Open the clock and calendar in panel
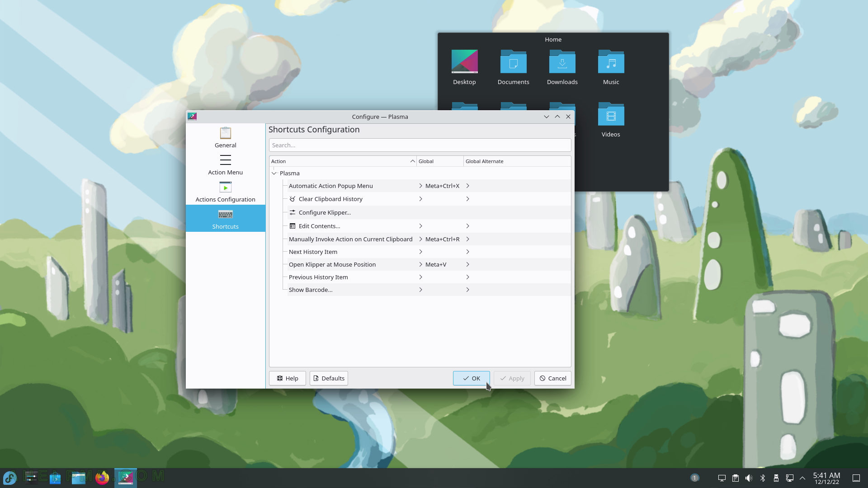868x488 pixels. (826, 478)
